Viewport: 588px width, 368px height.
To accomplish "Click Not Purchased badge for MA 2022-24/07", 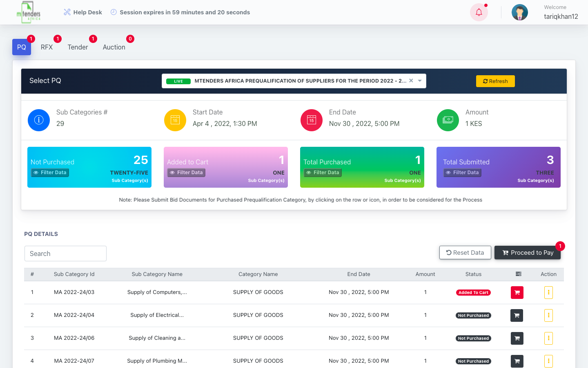I will 474,361.
